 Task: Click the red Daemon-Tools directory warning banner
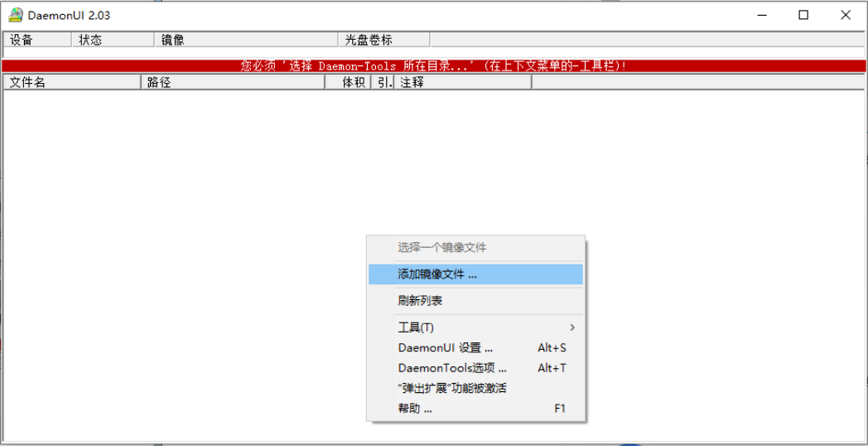pos(433,66)
